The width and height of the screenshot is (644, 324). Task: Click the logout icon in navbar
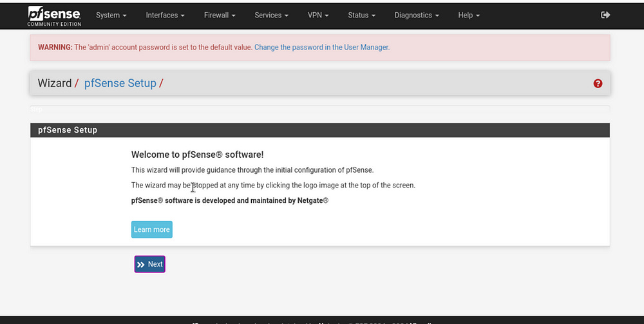tap(605, 15)
